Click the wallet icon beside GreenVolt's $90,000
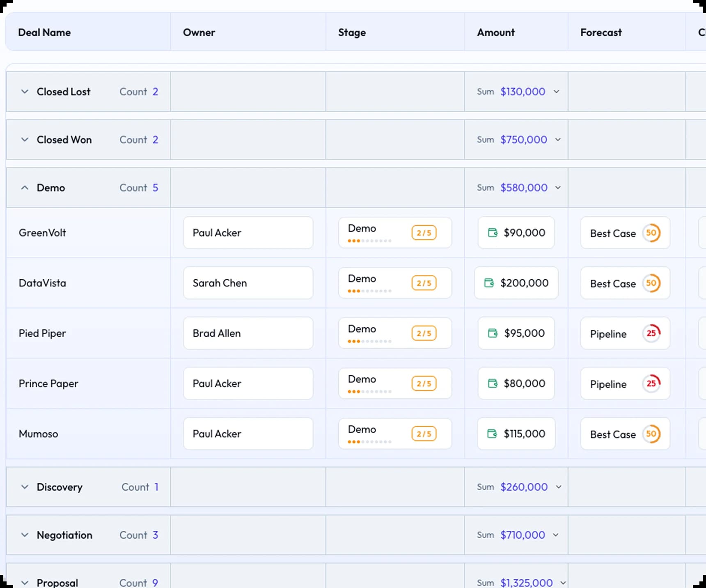This screenshot has width=706, height=588. pos(493,233)
